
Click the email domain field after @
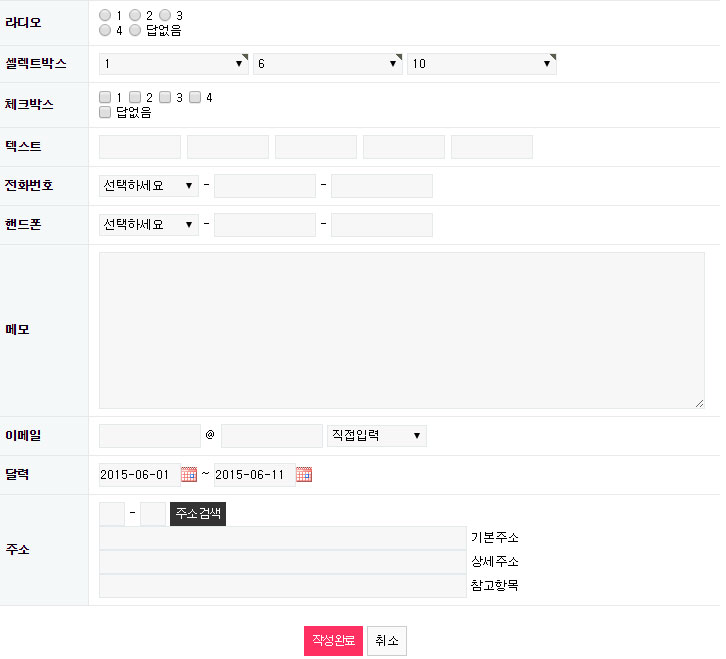pos(272,436)
